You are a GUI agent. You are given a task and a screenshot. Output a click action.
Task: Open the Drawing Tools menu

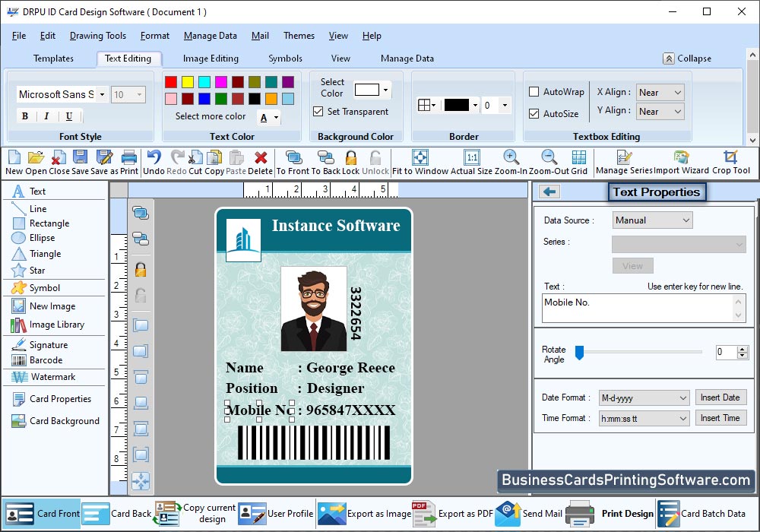pyautogui.click(x=98, y=36)
